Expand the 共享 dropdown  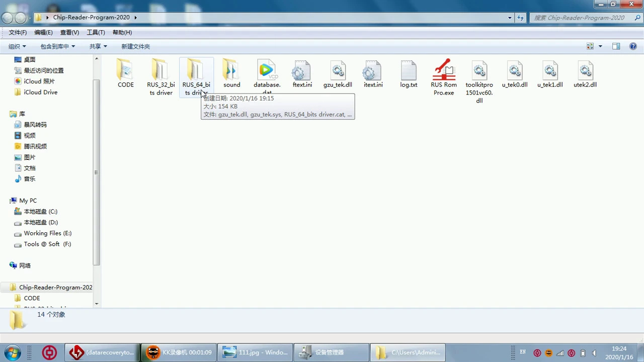(x=98, y=46)
